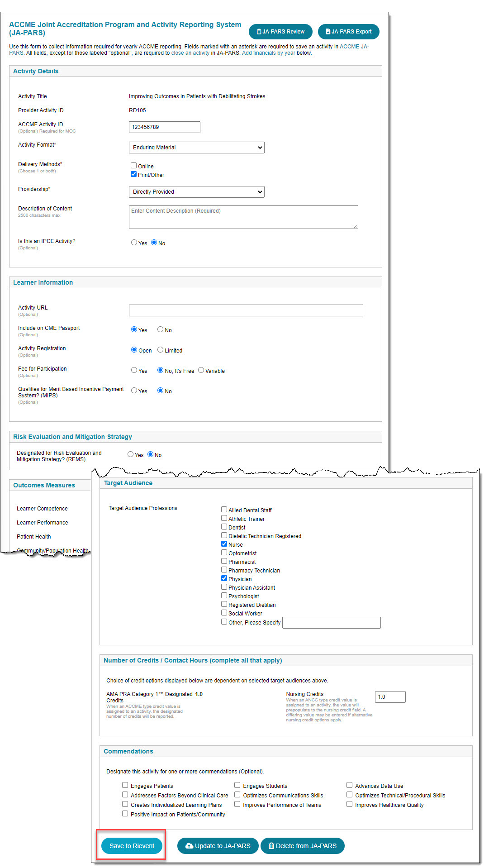Click Delete from JA-PARS button
This screenshot has height=868, width=484.
pyautogui.click(x=303, y=846)
